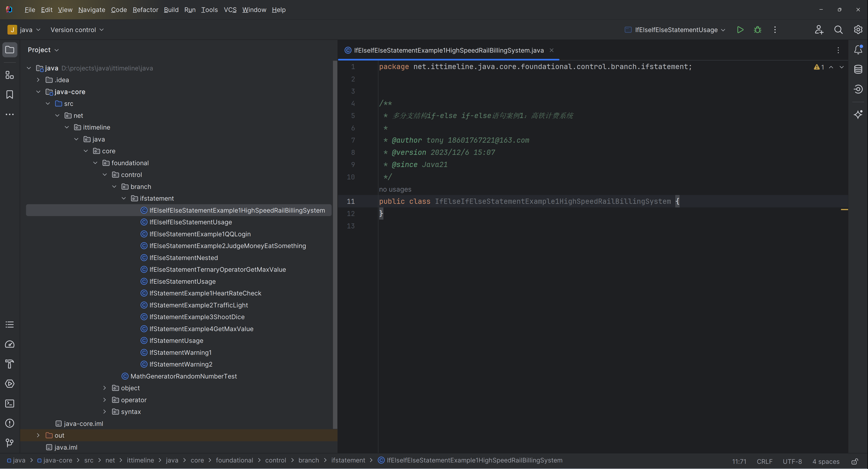
Task: Open IDE settings gear
Action: [x=858, y=30]
